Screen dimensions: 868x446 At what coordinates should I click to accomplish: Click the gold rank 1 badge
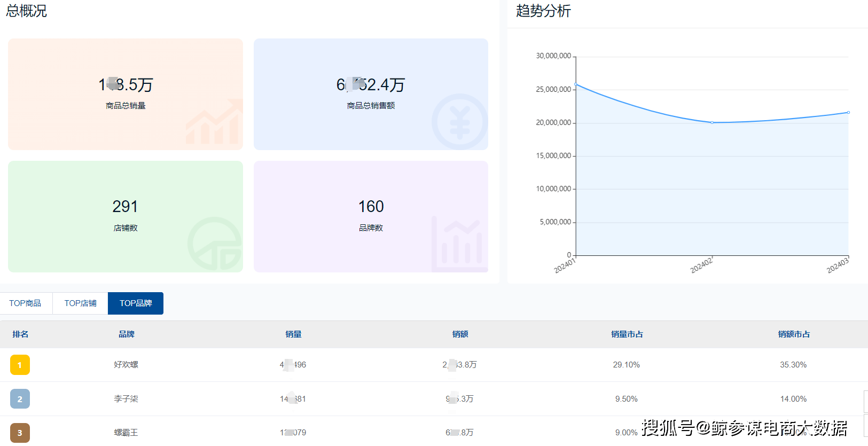point(20,365)
